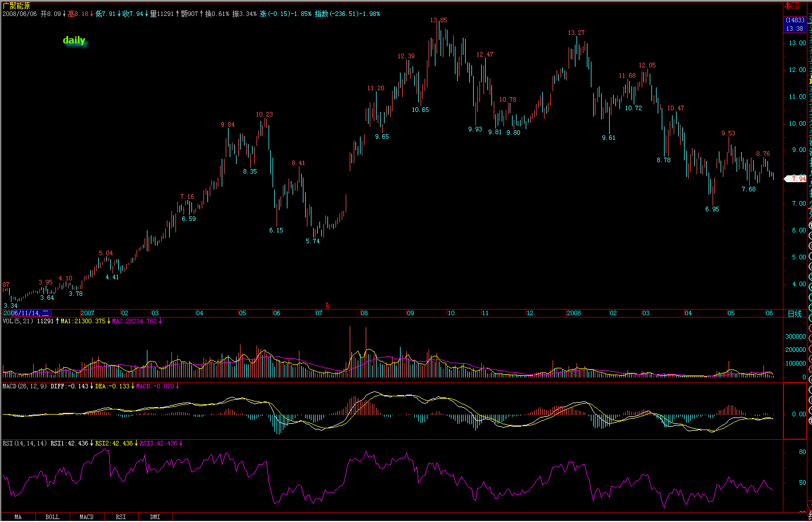
Task: Select the 12.05 high price label
Action: pyautogui.click(x=647, y=65)
